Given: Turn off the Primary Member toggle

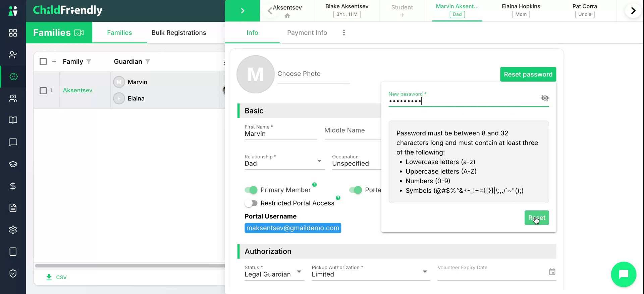Looking at the screenshot, I should click(251, 190).
